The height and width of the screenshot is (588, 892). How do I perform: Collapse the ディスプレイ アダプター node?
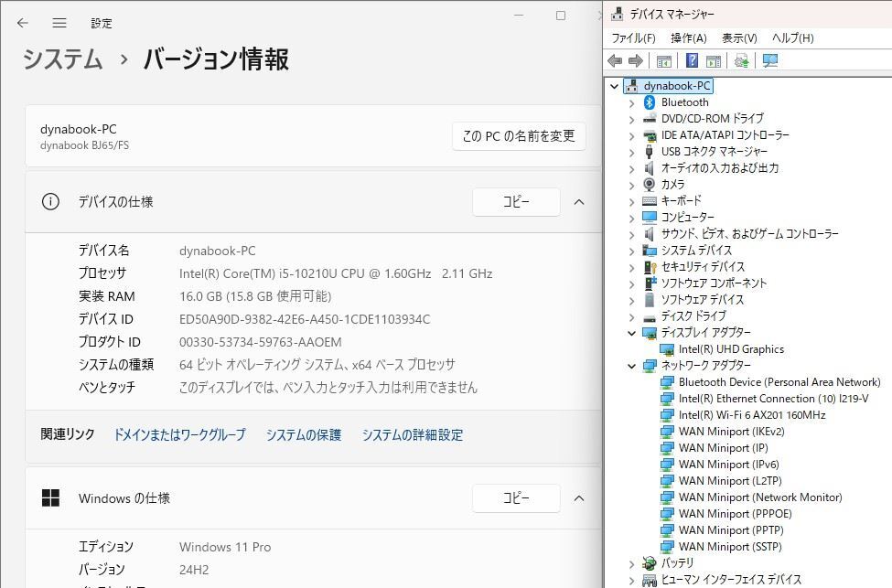(631, 333)
